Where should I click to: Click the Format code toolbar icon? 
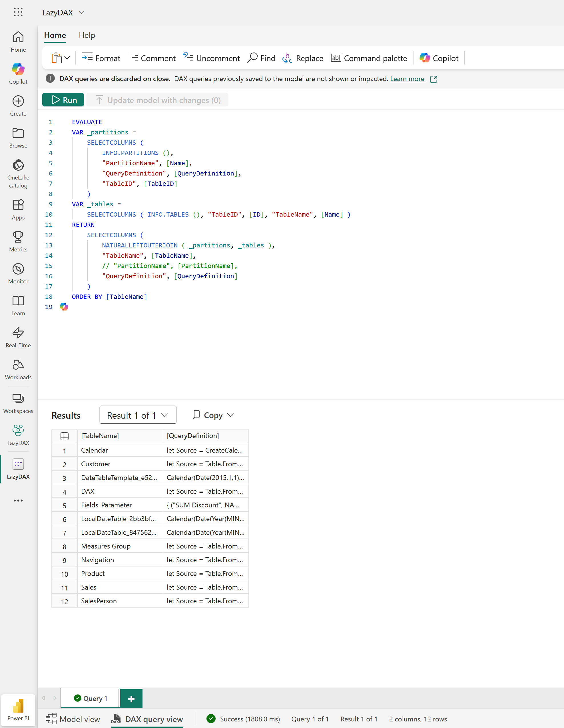pyautogui.click(x=87, y=58)
